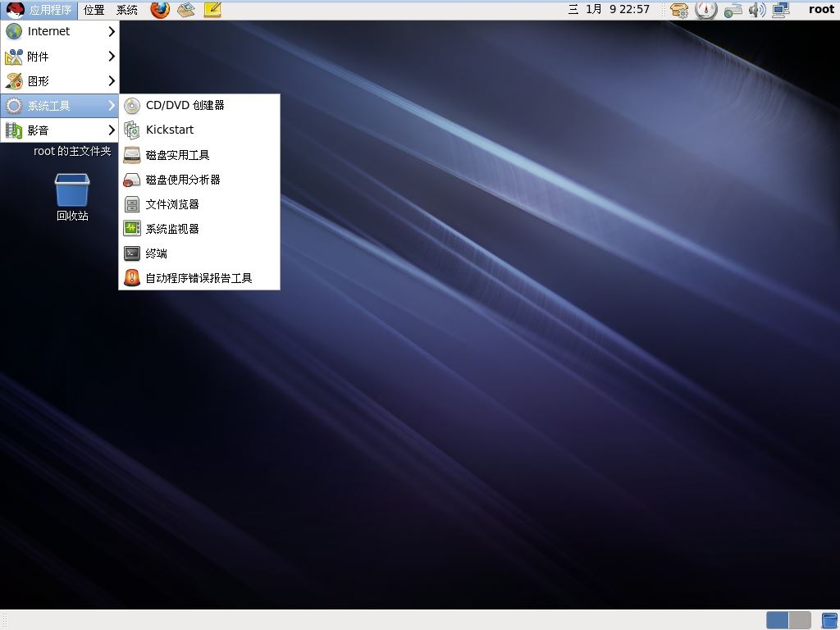Click the gauge dial applet icon
Viewport: 840px width, 630px height.
click(x=706, y=10)
